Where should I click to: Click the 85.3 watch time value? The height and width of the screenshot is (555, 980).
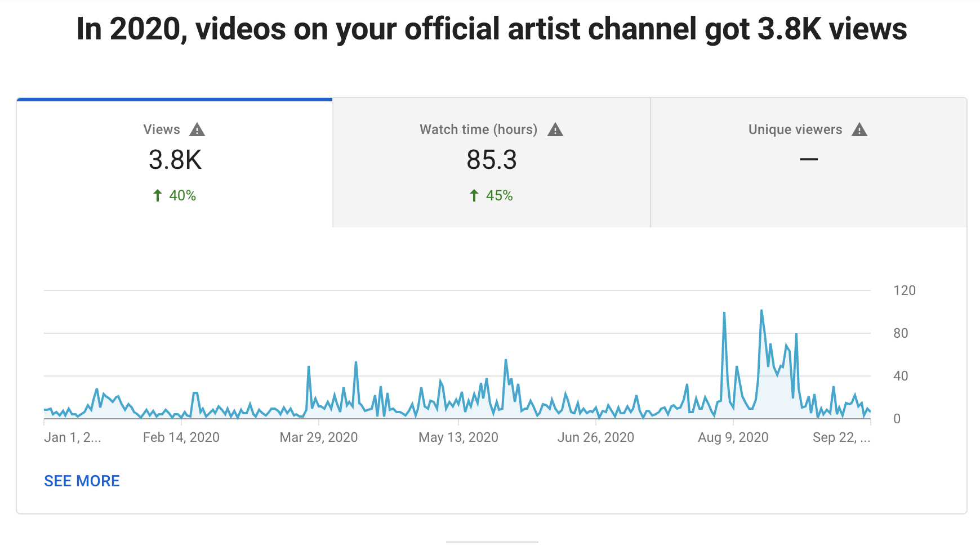point(492,160)
